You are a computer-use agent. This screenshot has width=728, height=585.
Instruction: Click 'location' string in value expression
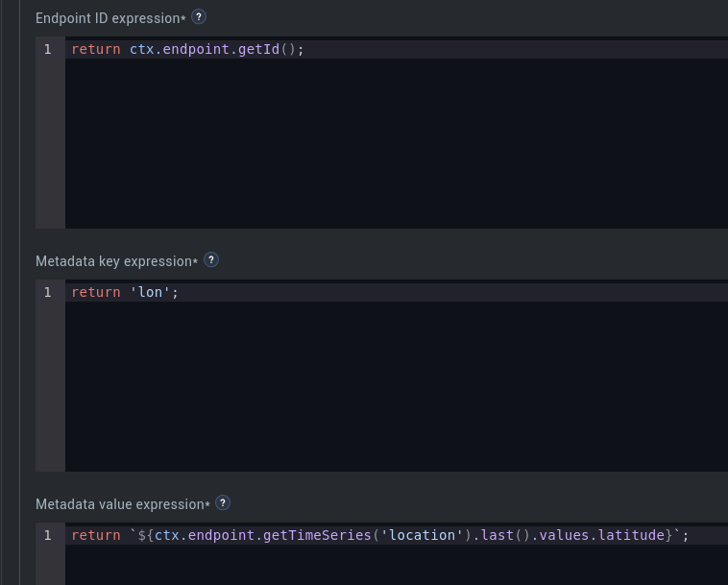coord(422,535)
